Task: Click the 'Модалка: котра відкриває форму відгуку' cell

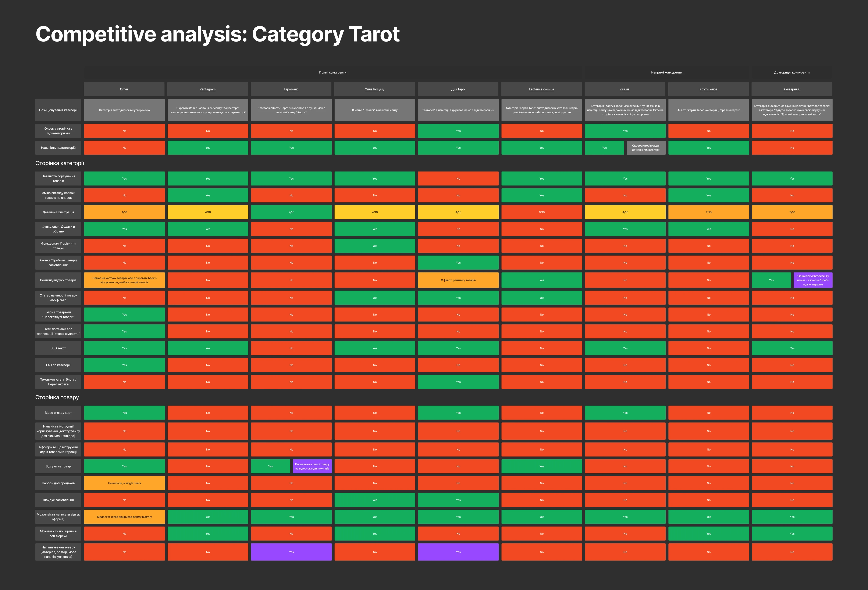Action: [124, 517]
